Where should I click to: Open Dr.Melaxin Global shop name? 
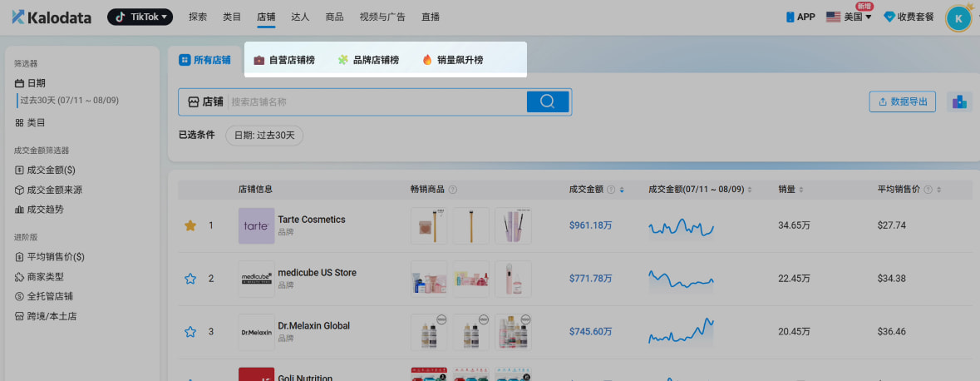coord(313,326)
